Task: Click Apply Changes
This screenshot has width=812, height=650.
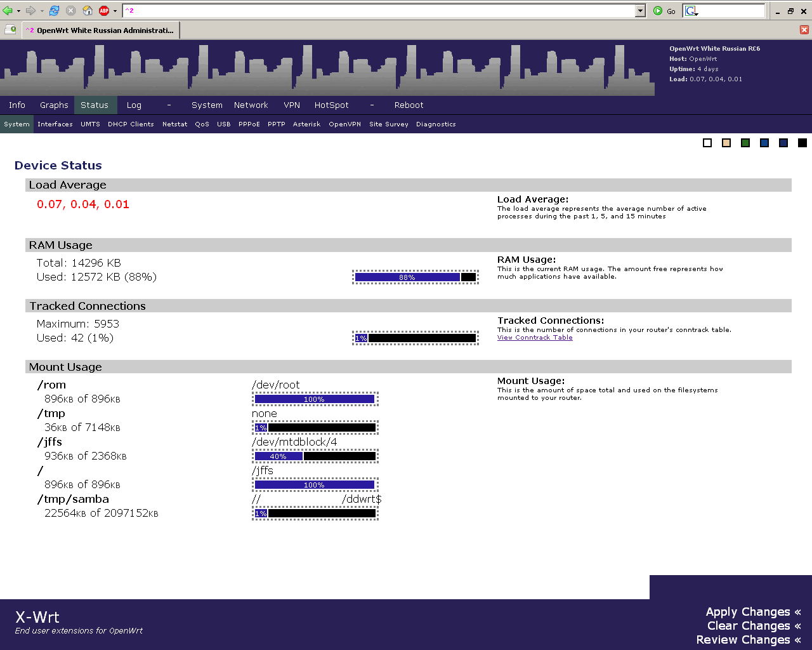Action: pos(753,612)
